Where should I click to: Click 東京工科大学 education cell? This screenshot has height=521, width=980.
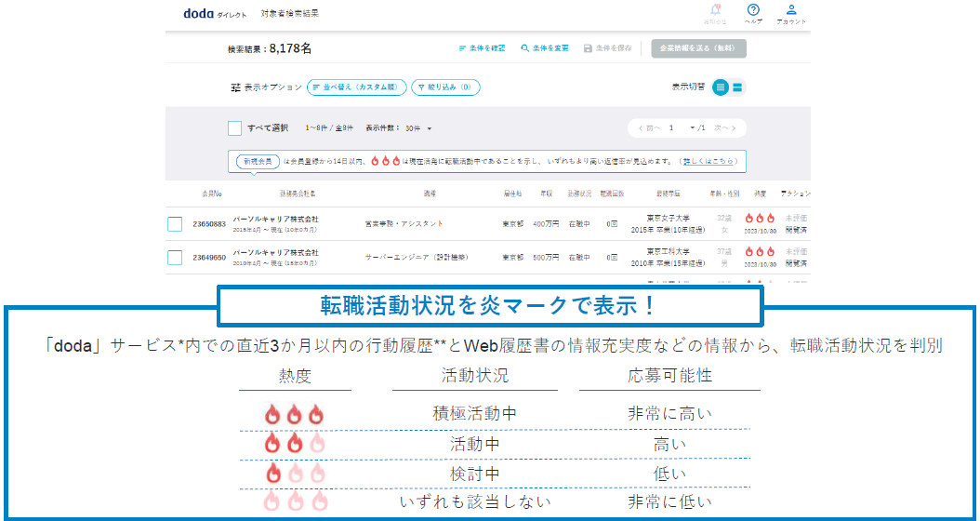pos(668,251)
